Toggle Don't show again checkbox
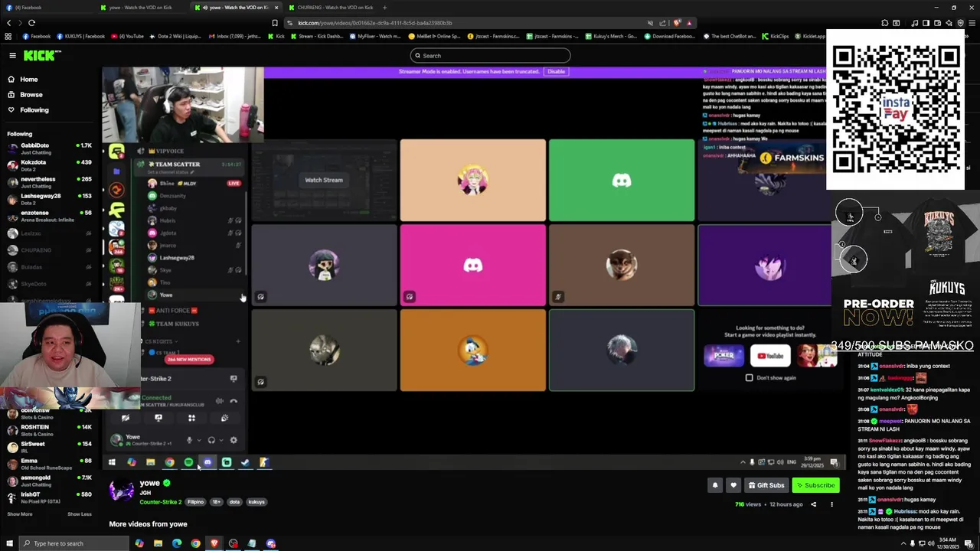Screen dimensions: 980x551 point(750,377)
